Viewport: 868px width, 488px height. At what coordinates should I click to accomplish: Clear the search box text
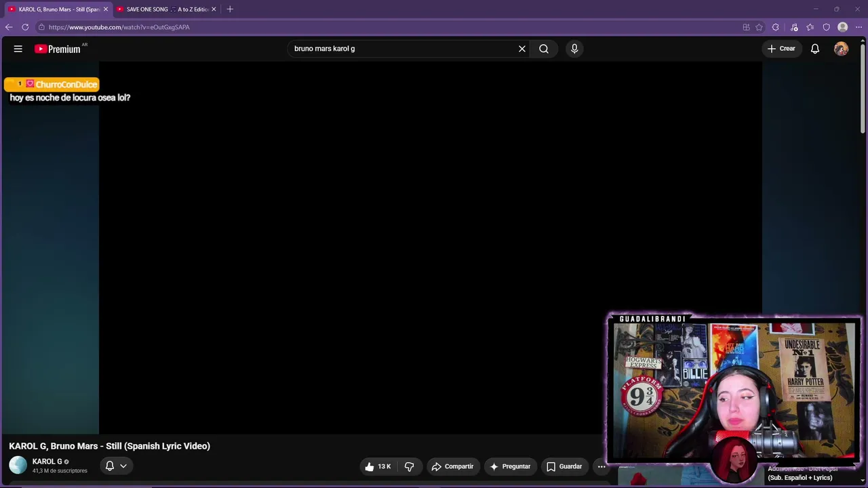522,49
